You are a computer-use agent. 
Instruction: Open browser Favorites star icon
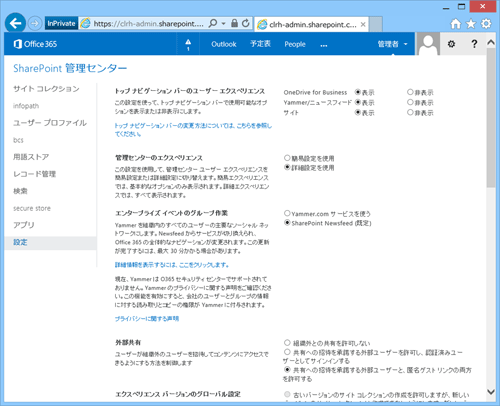[471, 24]
